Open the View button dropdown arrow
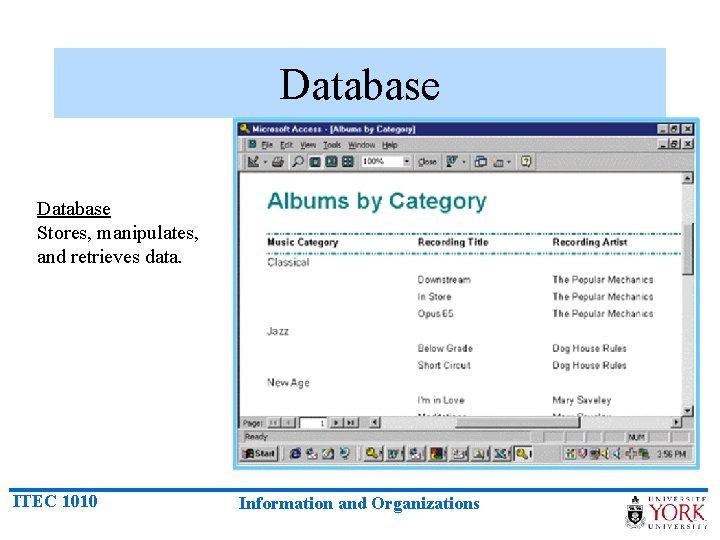This screenshot has height=540, width=720. coord(265,162)
